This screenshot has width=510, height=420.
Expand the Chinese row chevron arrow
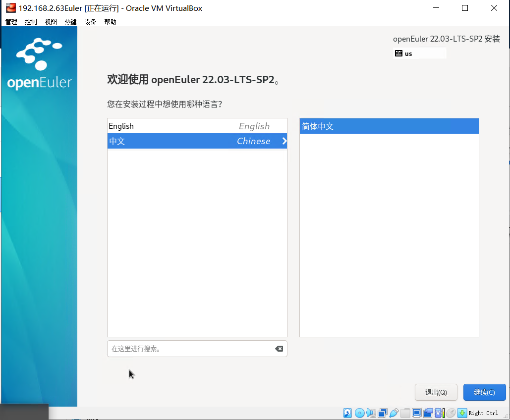click(284, 141)
